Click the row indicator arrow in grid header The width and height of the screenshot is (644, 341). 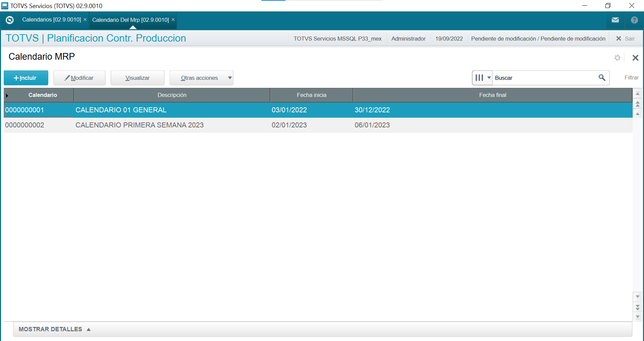point(7,96)
